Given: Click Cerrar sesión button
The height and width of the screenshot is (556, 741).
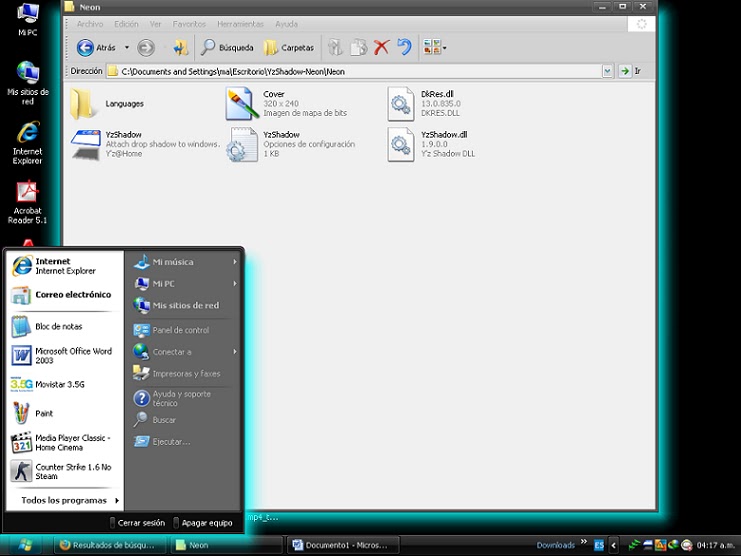Looking at the screenshot, I should [138, 523].
